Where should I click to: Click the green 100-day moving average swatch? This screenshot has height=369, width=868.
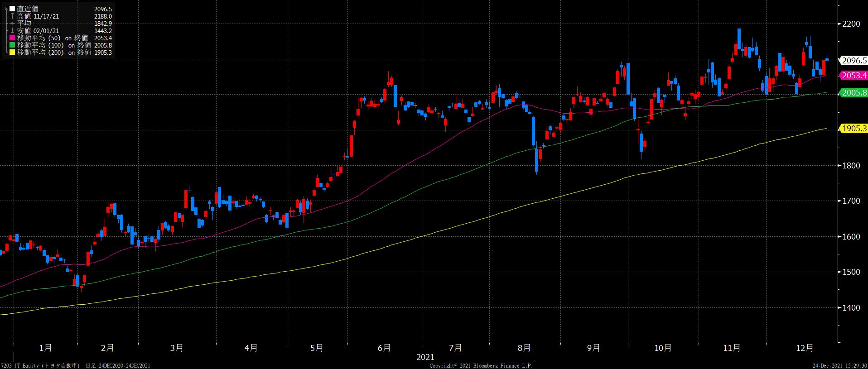click(12, 45)
